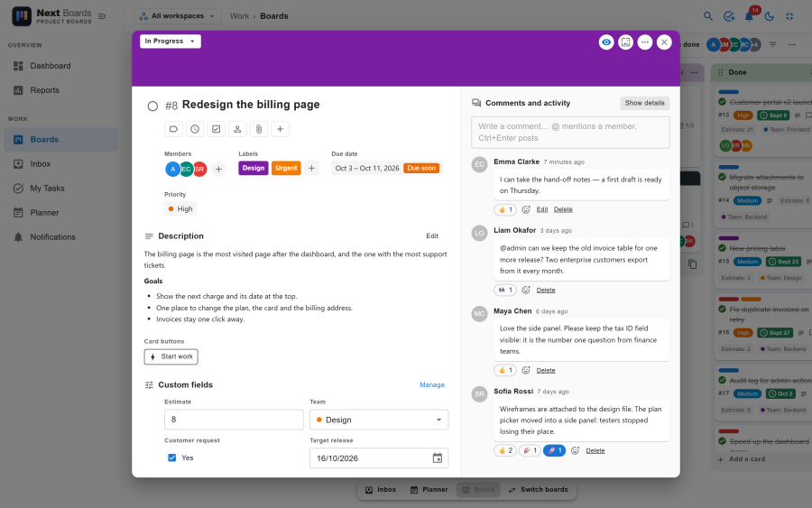The height and width of the screenshot is (508, 812).
Task: Click the plus icon in card toolbar
Action: 281,129
